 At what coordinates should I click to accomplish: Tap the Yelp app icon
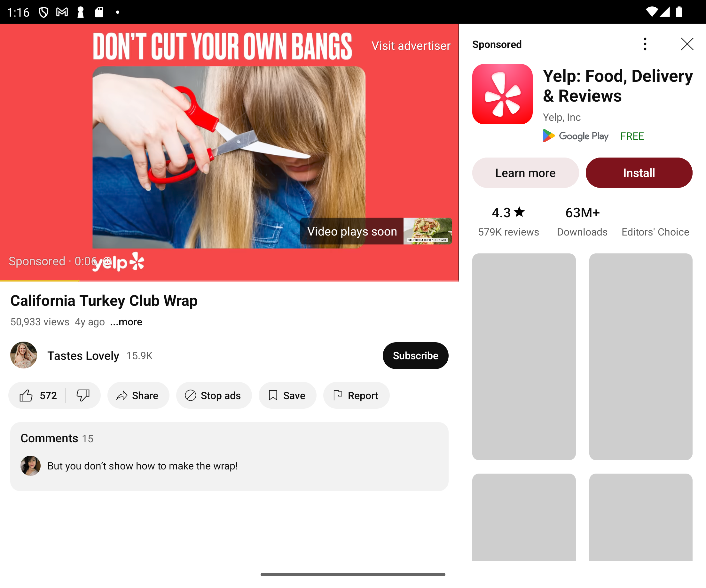502,94
